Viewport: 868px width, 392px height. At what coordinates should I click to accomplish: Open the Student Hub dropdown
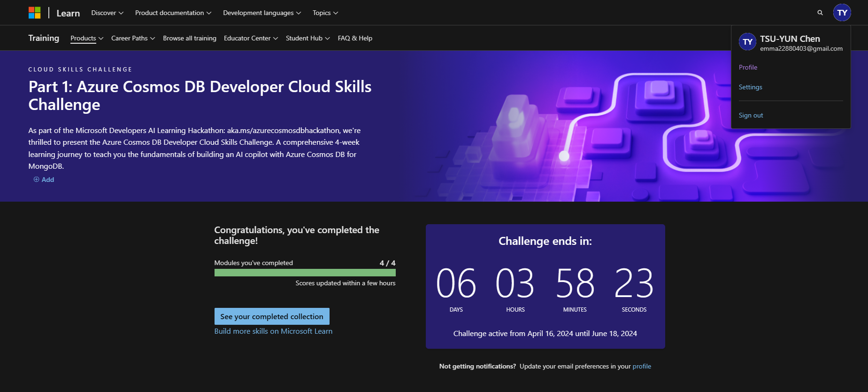(x=308, y=38)
